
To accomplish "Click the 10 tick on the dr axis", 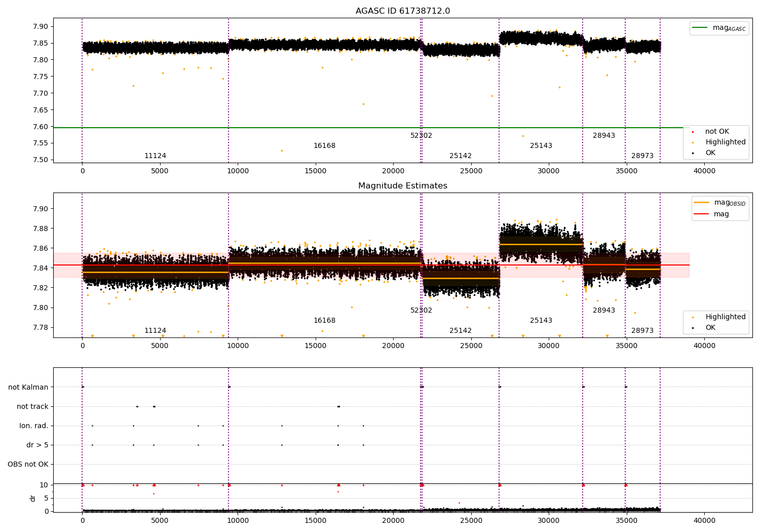I will [44, 485].
